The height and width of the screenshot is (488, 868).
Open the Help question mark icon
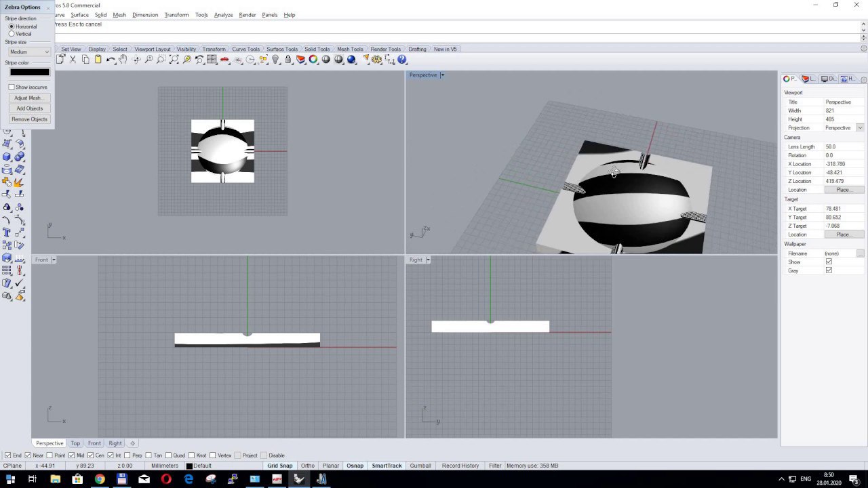tap(402, 60)
